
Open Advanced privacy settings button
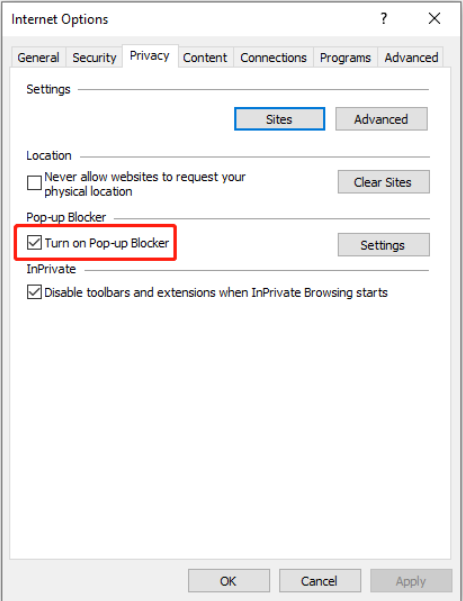click(381, 119)
